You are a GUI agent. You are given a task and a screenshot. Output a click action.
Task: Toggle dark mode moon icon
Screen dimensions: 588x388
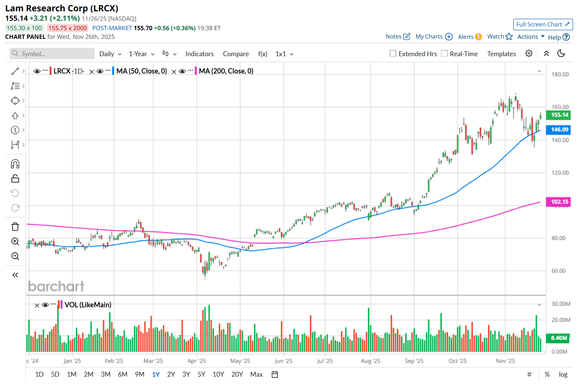click(561, 54)
